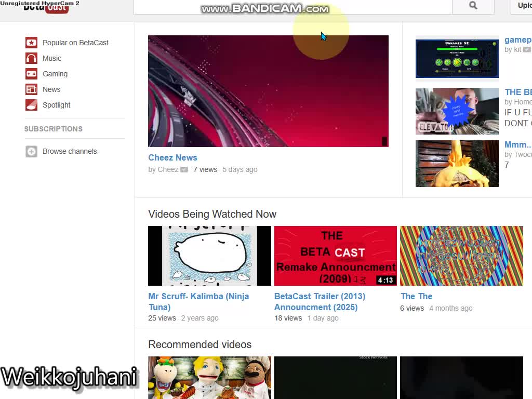Open the money-holding man video thumbnail
This screenshot has width=532, height=399.
[x=457, y=111]
